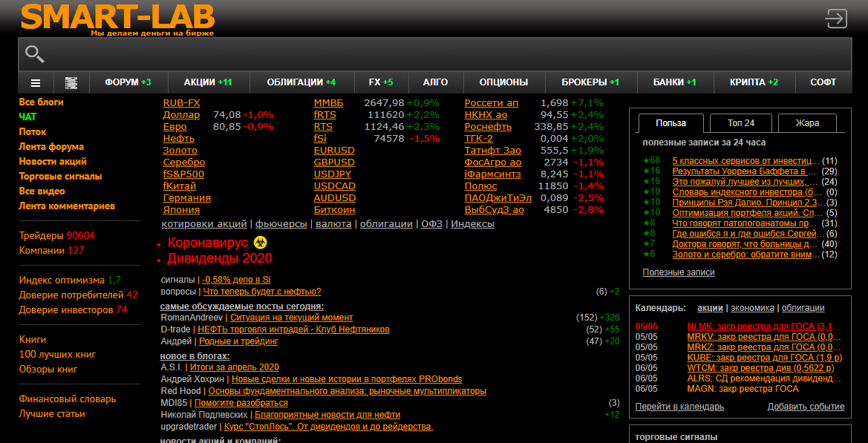Click the Роснефть stock link
Screen dimensions: 868x443
[x=489, y=127]
